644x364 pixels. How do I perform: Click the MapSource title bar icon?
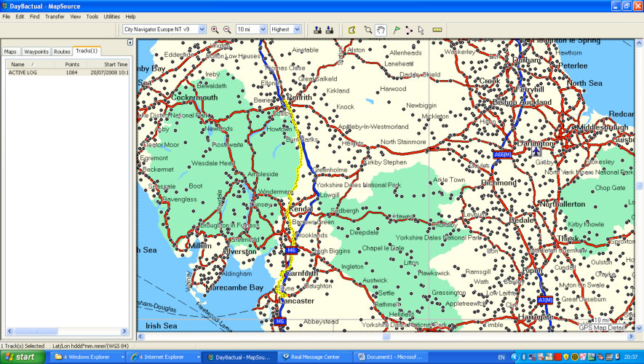click(4, 6)
